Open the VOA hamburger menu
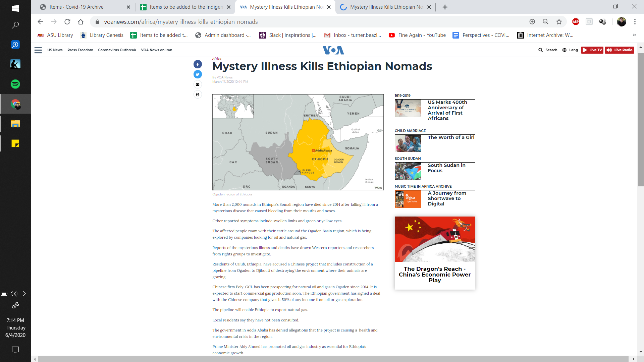This screenshot has width=644, height=362. pyautogui.click(x=38, y=50)
